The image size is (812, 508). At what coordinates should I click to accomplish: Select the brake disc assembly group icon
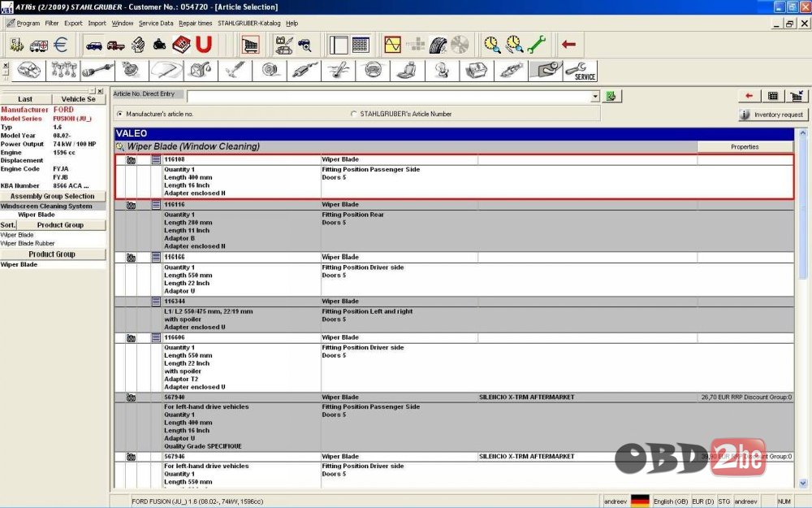tap(270, 71)
